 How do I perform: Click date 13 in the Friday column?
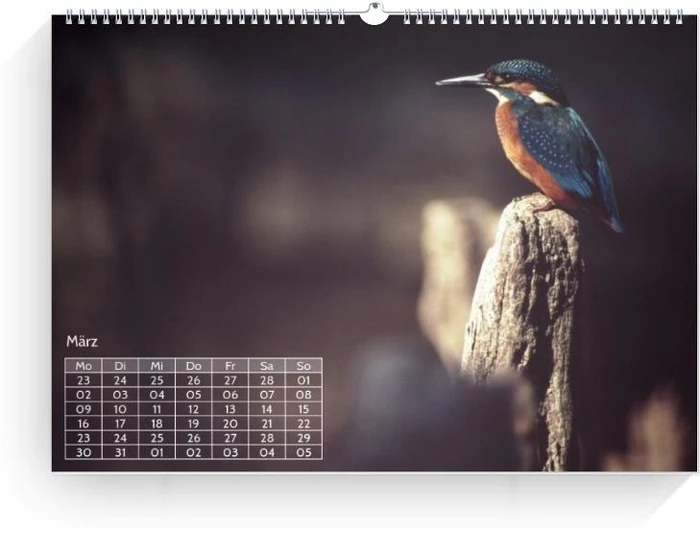pyautogui.click(x=230, y=409)
